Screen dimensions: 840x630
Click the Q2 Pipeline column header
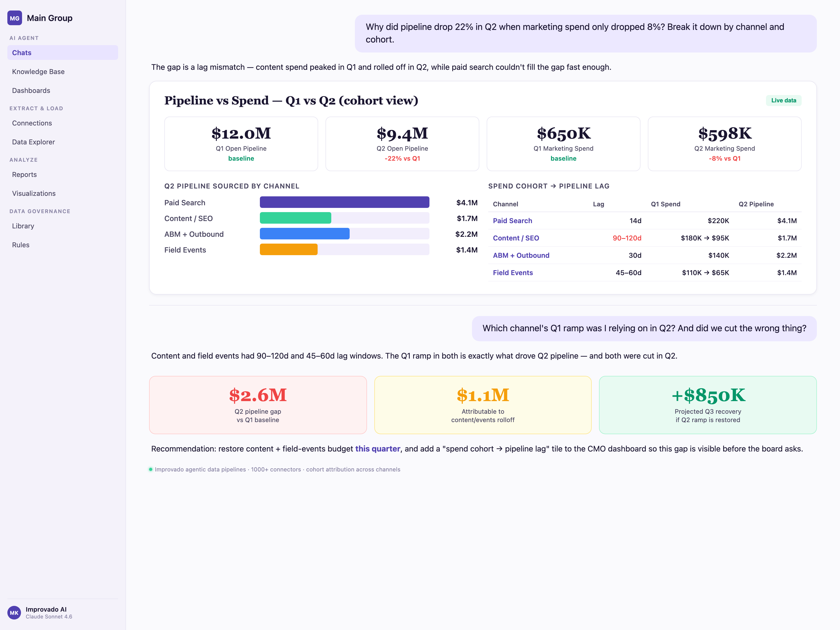[756, 204]
